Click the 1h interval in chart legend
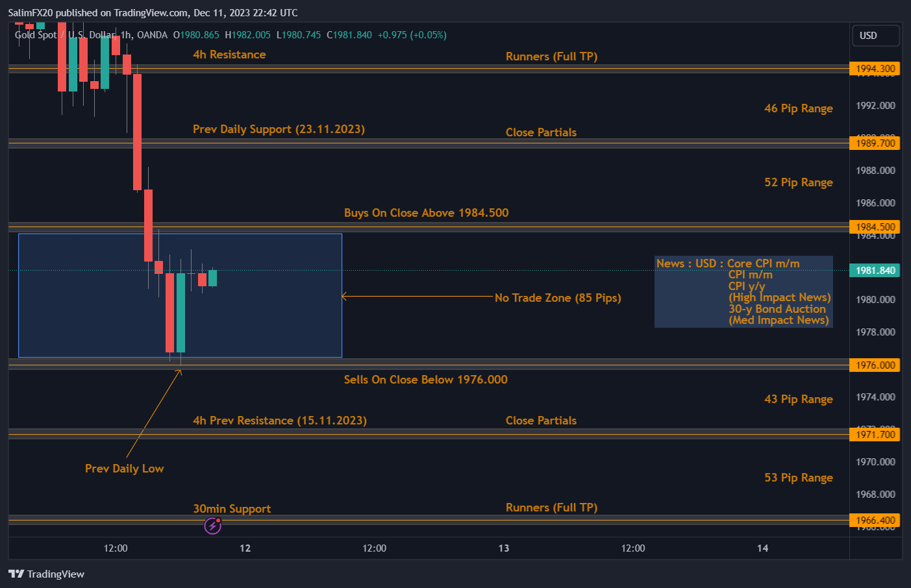 [x=126, y=35]
